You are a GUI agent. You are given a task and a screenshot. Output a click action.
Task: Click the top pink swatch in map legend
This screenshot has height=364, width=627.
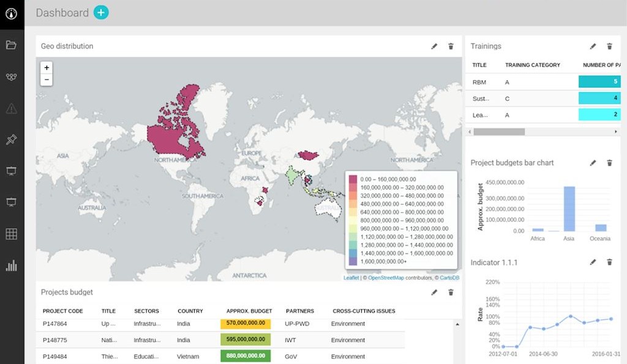tap(353, 177)
